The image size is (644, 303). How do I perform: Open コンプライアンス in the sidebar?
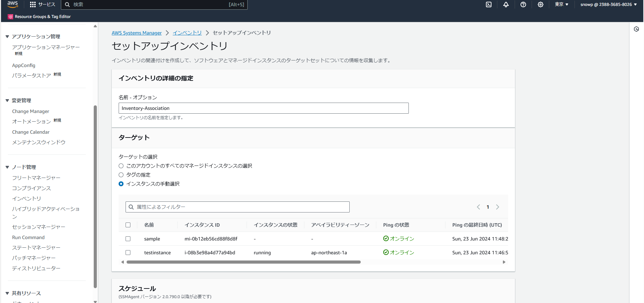pos(31,188)
